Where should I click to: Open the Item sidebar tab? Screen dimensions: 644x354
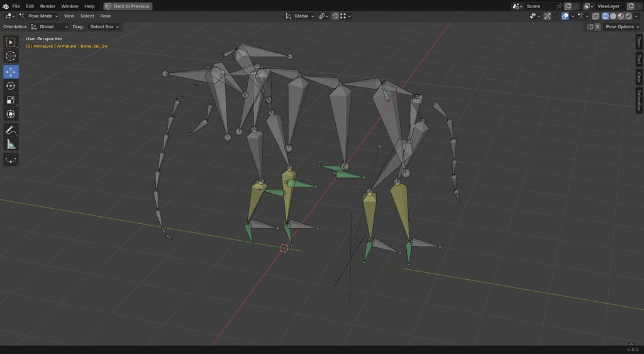point(639,41)
